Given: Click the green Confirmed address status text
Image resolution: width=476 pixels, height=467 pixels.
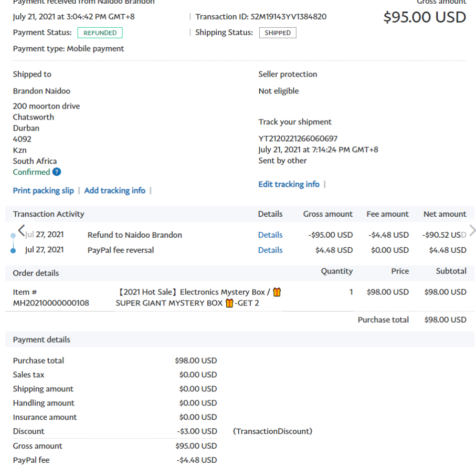Looking at the screenshot, I should point(31,172).
